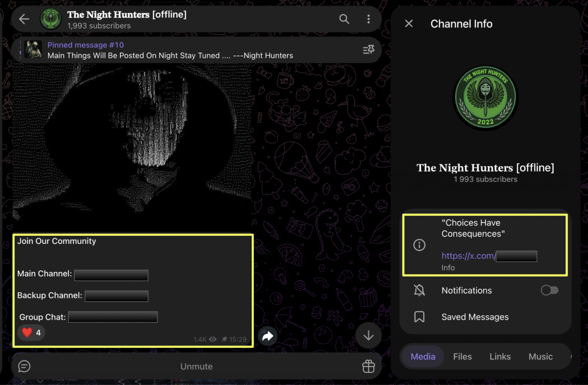Jump to latest with down-arrow button
Viewport: 588px width, 385px height.
pyautogui.click(x=368, y=336)
